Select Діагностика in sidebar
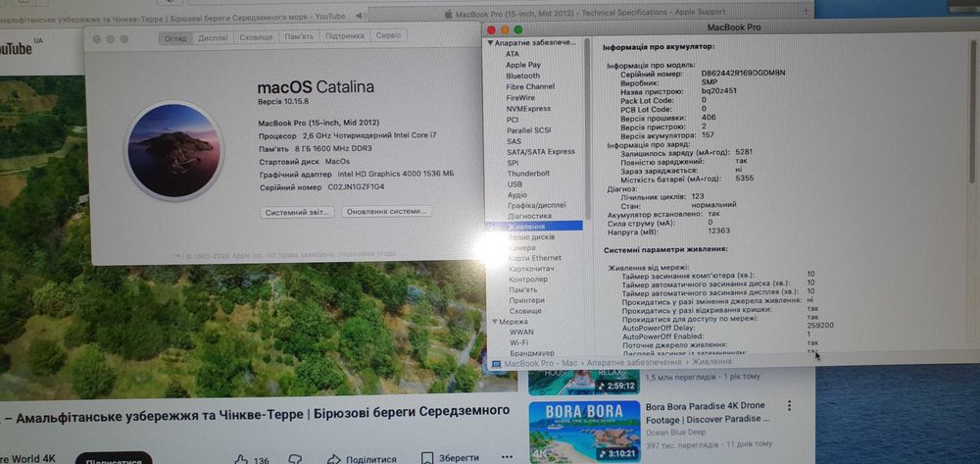Screen dimensions: 980x464 click(x=529, y=216)
